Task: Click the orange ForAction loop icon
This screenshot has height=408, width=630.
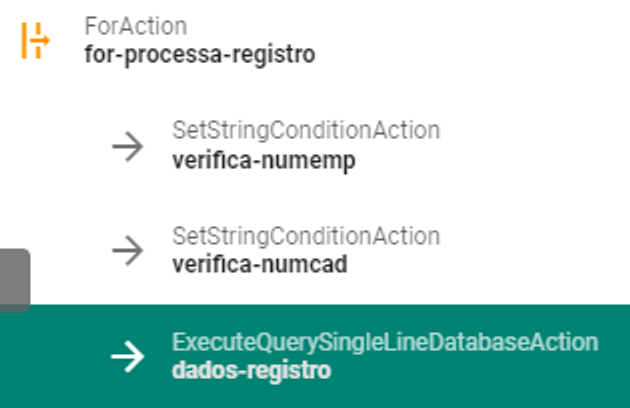Action: [x=35, y=40]
